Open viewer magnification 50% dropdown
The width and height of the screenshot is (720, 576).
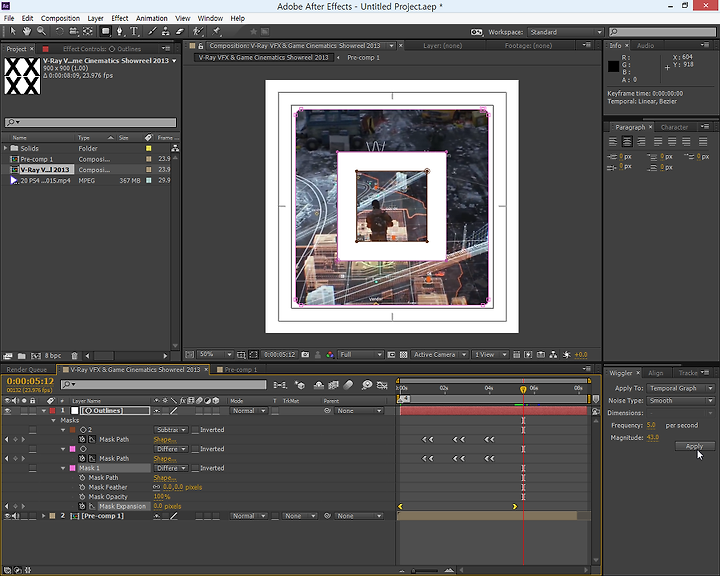[215, 355]
